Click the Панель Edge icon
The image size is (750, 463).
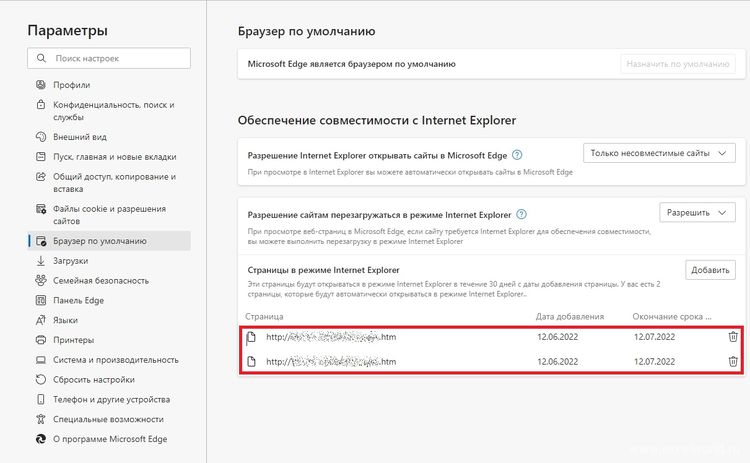pos(41,300)
